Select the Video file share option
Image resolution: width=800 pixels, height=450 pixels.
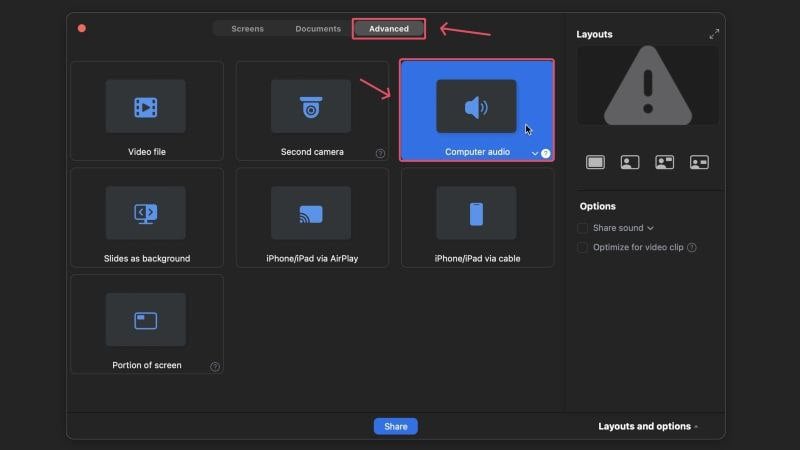click(146, 111)
